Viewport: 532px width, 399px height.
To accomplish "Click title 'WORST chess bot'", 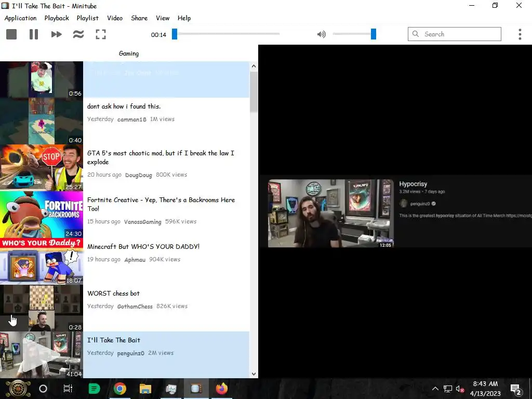I will 113,294.
